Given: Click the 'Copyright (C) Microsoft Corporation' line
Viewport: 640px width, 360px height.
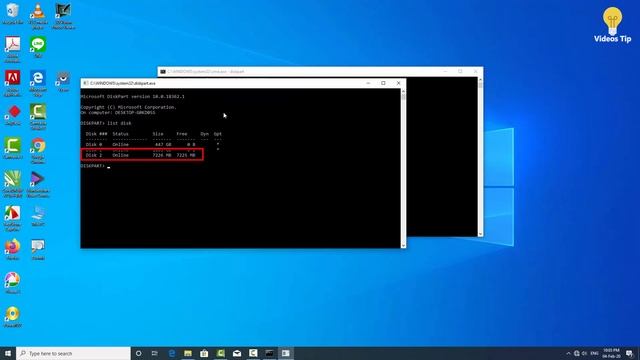Looking at the screenshot, I should pyautogui.click(x=128, y=107).
